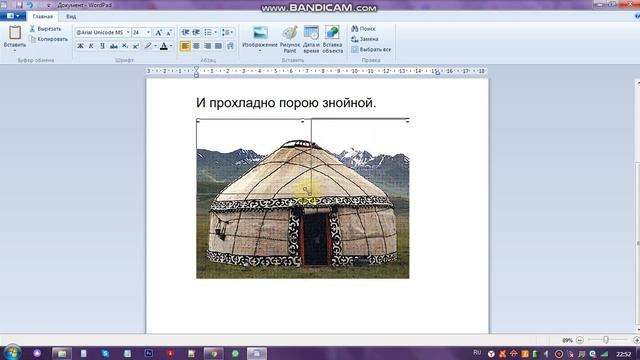The image size is (640, 360).
Task: Open paragraph settings dialog icon
Action: [x=230, y=46]
